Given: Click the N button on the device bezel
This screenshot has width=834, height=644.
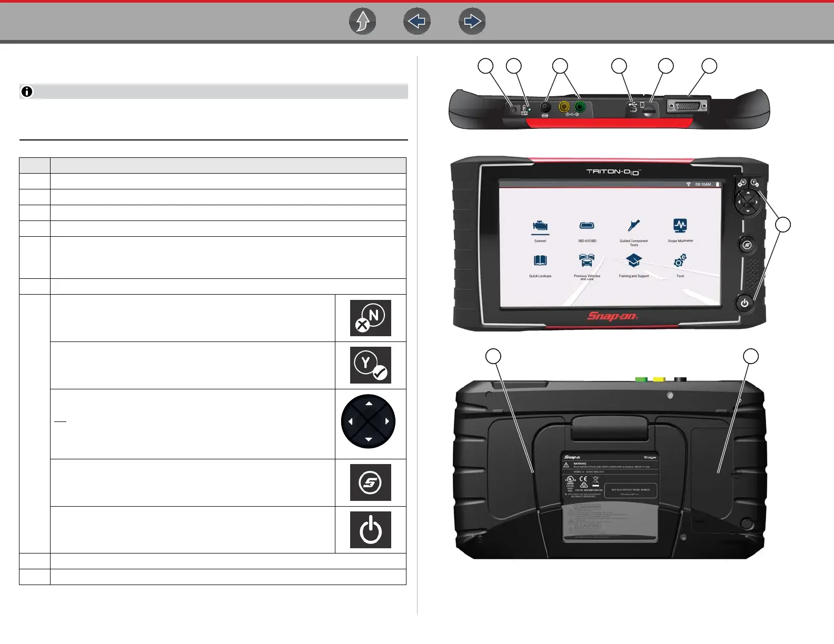Looking at the screenshot, I should tap(742, 183).
